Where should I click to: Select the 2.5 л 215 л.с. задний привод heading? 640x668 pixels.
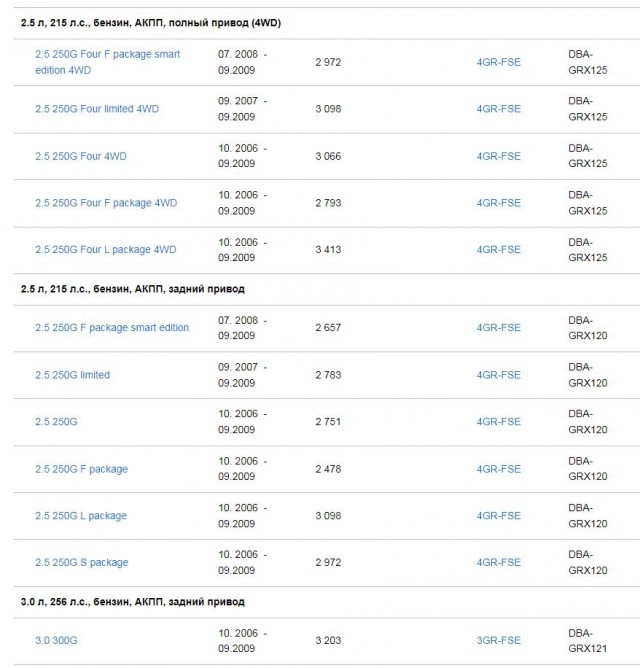(133, 289)
